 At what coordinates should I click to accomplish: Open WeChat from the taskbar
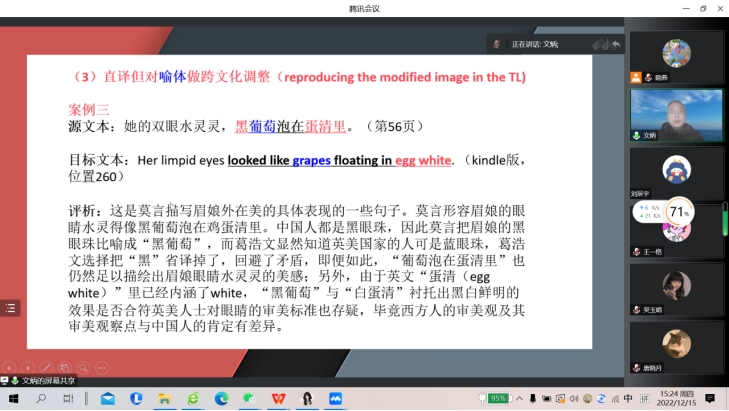(249, 398)
